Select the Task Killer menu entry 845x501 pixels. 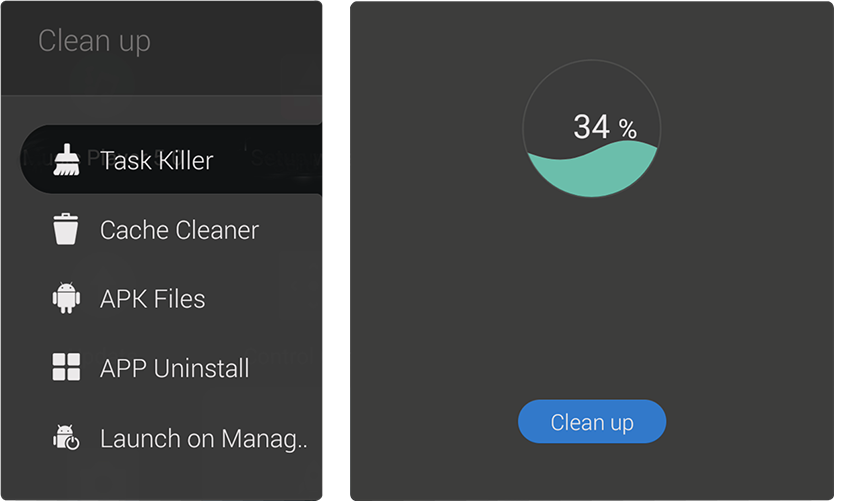coord(157,161)
